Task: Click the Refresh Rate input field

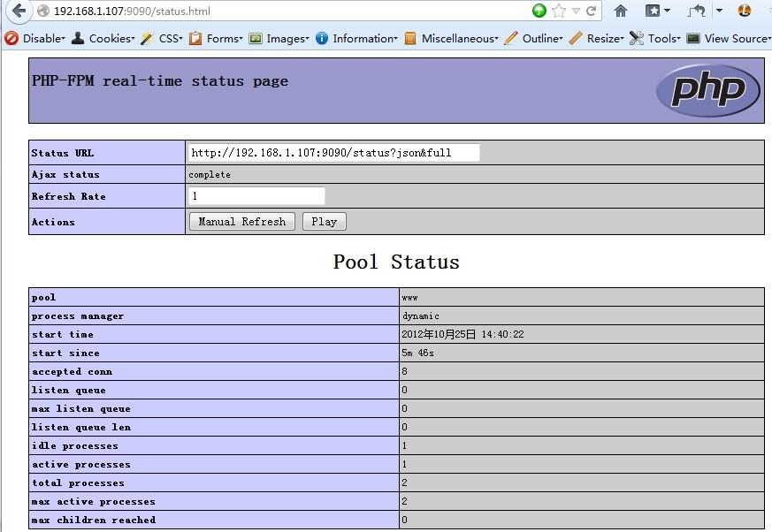Action: click(256, 195)
